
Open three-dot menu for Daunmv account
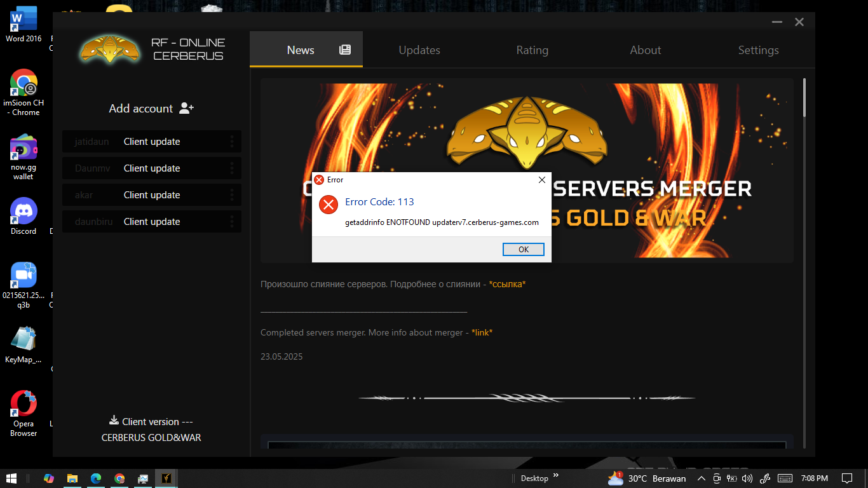point(232,168)
